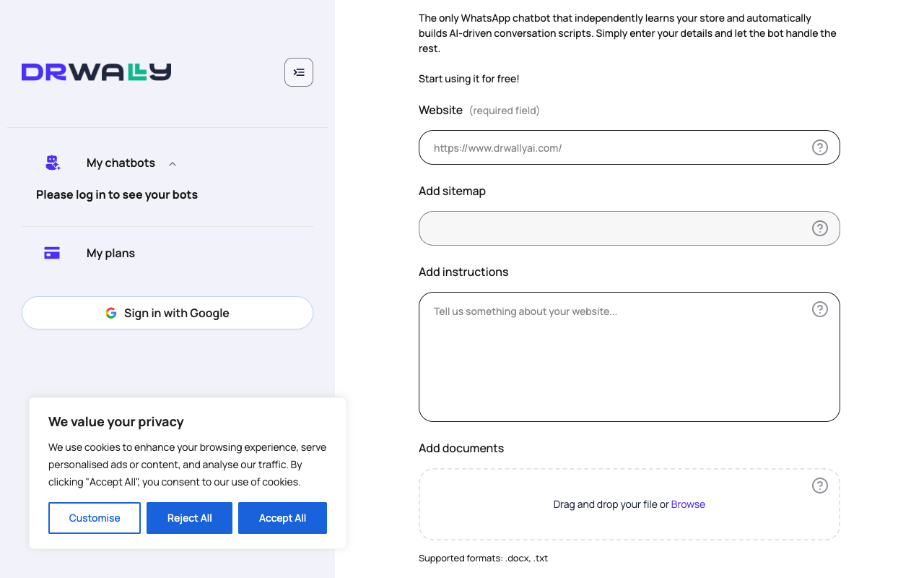The height and width of the screenshot is (578, 924).
Task: Accept all cookies
Action: 282,518
